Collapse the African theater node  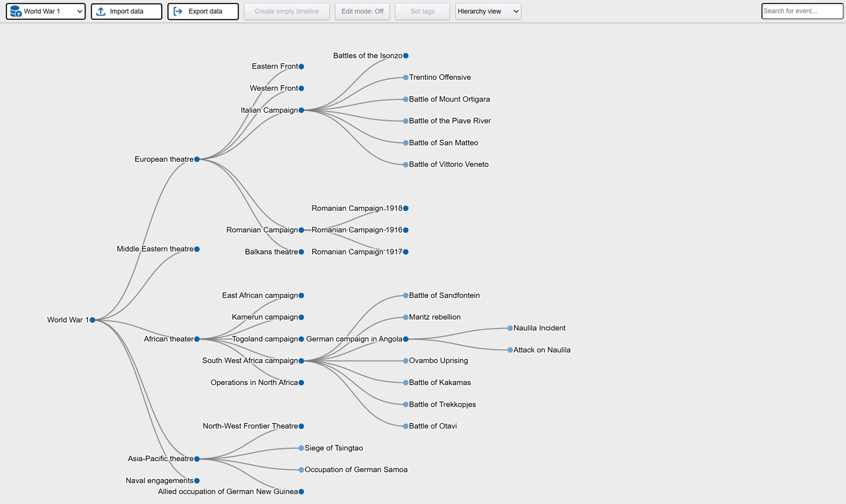[x=197, y=339]
